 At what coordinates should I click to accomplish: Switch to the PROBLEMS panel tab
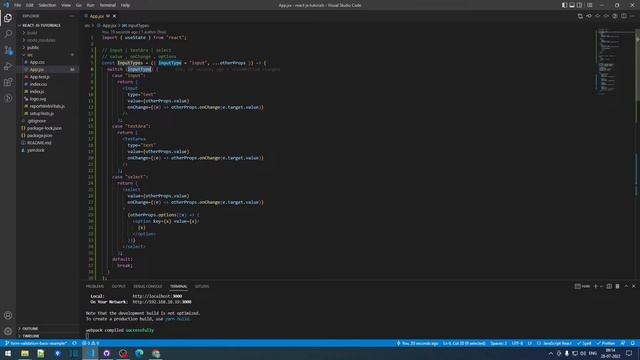[x=95, y=286]
